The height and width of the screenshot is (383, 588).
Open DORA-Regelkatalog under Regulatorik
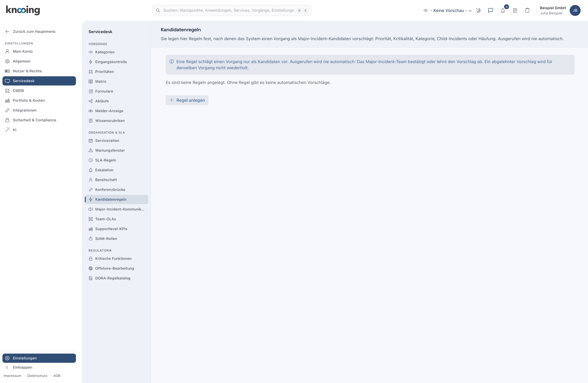(116, 278)
